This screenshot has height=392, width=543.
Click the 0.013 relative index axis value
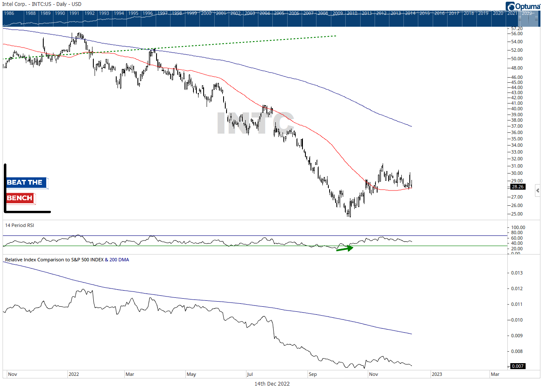pyautogui.click(x=518, y=273)
